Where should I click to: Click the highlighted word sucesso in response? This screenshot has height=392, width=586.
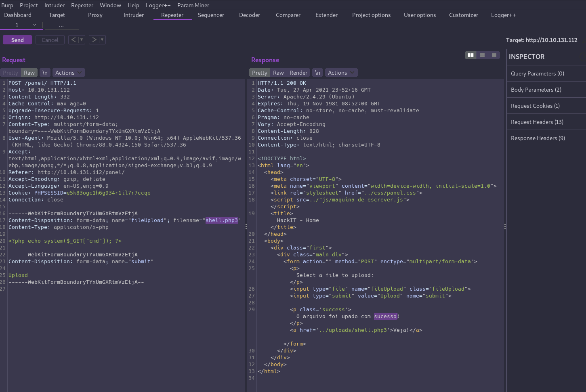click(385, 317)
